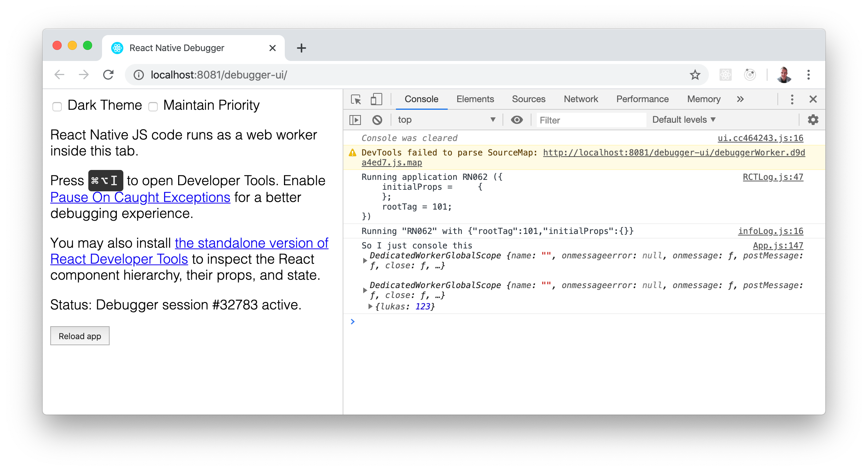Open the top JavaScript context dropdown
This screenshot has width=868, height=471.
446,120
